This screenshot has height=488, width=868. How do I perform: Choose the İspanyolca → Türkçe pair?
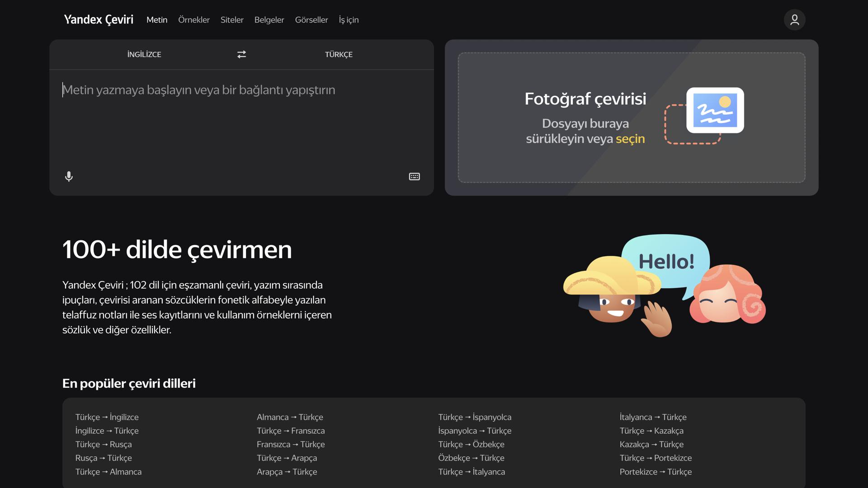point(475,430)
